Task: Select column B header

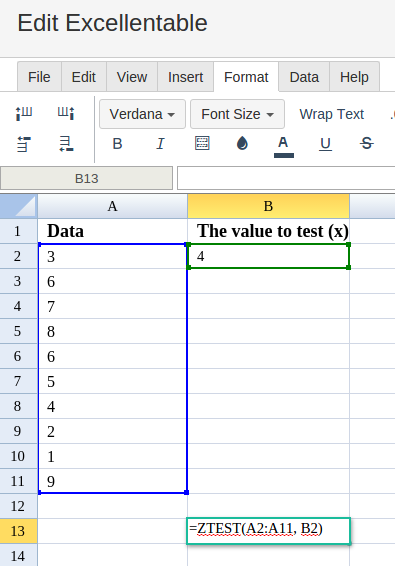Action: pos(268,206)
